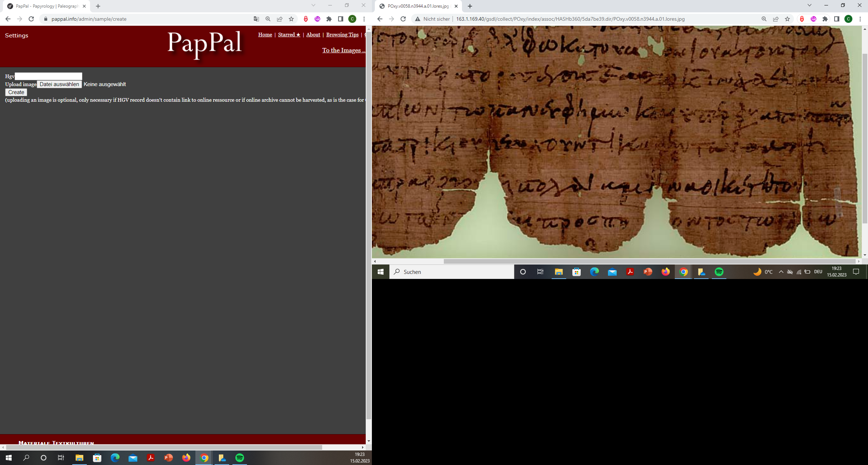This screenshot has width=868, height=465.
Task: Click the Suchen search box in the captured taskbar
Action: tap(452, 272)
